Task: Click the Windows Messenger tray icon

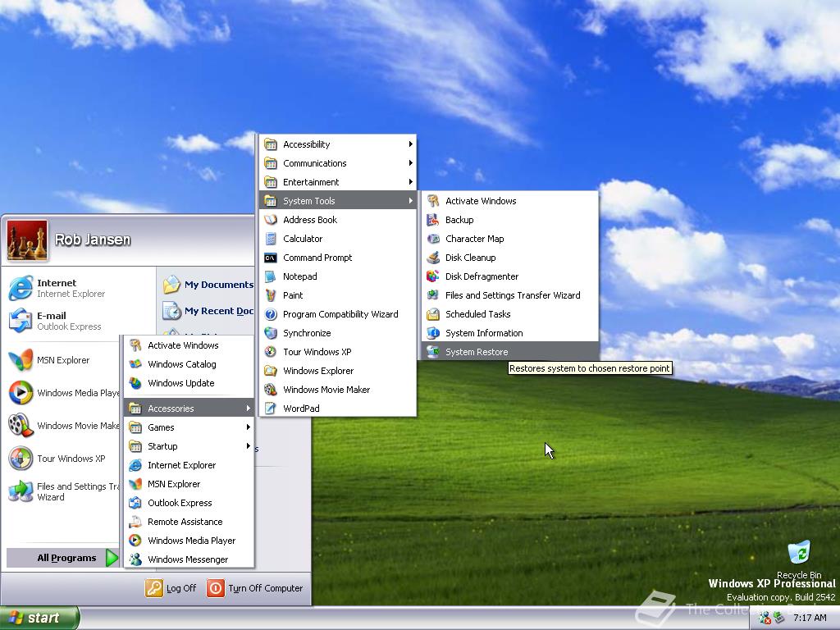Action: click(x=765, y=618)
